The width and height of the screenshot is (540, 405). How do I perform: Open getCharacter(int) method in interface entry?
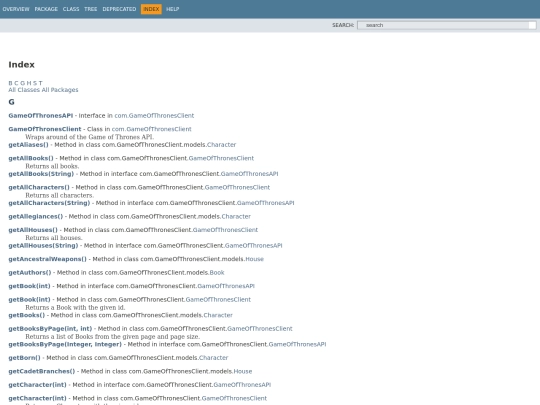pyautogui.click(x=38, y=385)
